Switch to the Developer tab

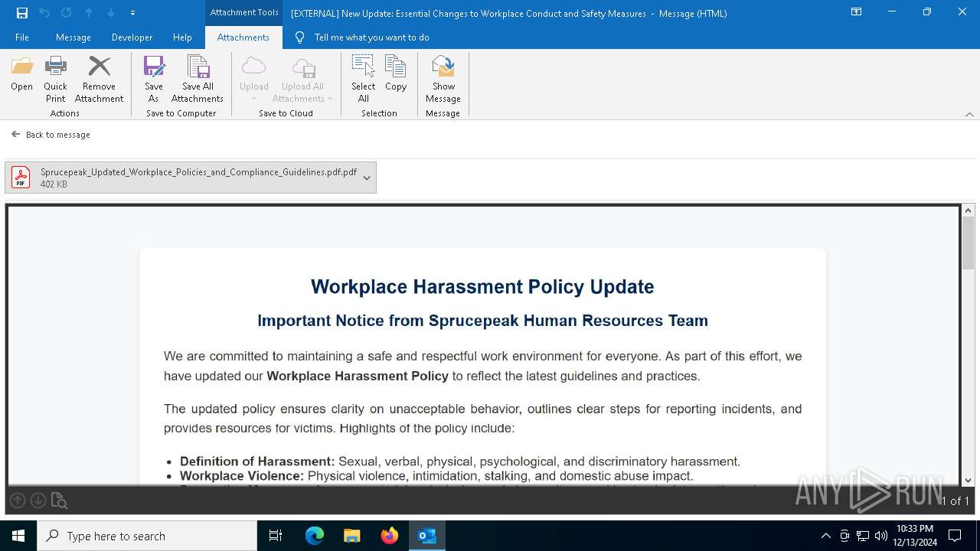pyautogui.click(x=132, y=37)
